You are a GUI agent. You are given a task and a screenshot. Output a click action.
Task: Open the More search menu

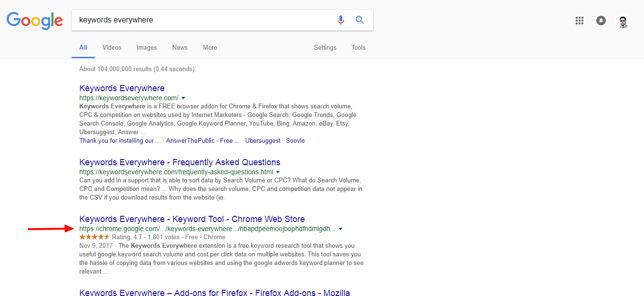click(210, 47)
